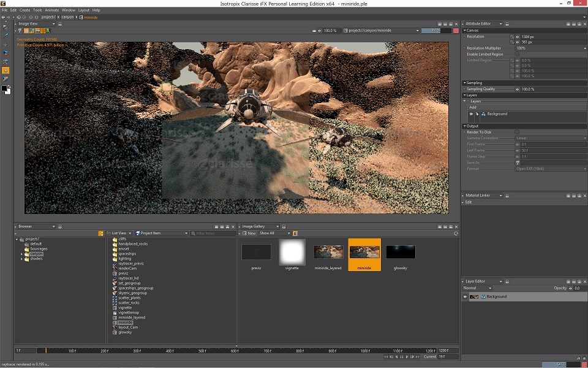Click the red stop render button

(x=456, y=31)
